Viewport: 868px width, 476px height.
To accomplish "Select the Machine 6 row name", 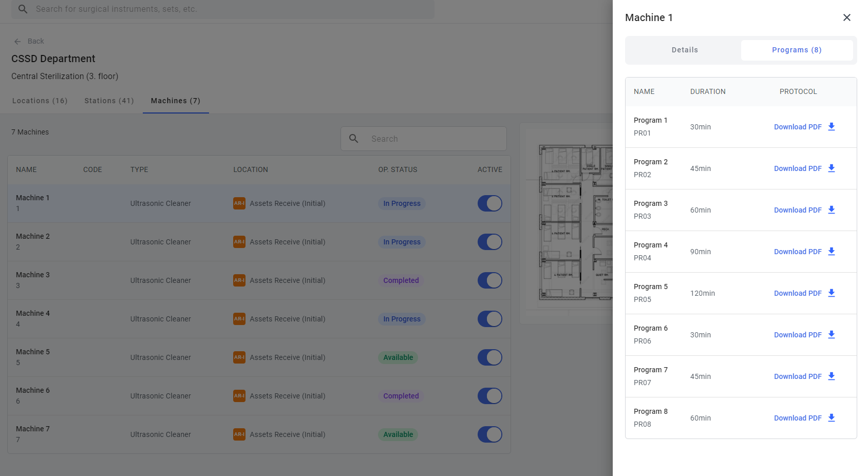I will 33,390.
